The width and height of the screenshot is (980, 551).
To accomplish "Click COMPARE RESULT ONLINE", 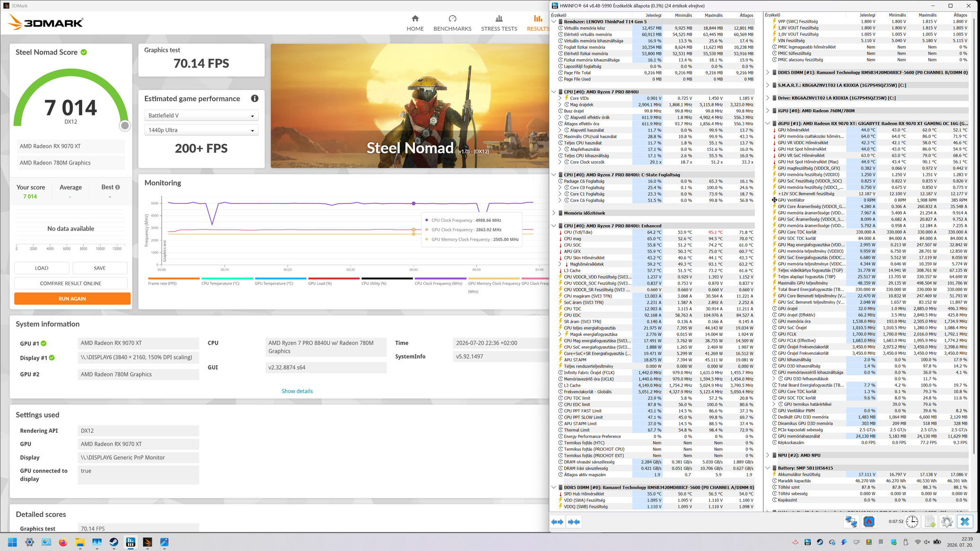I will click(71, 283).
